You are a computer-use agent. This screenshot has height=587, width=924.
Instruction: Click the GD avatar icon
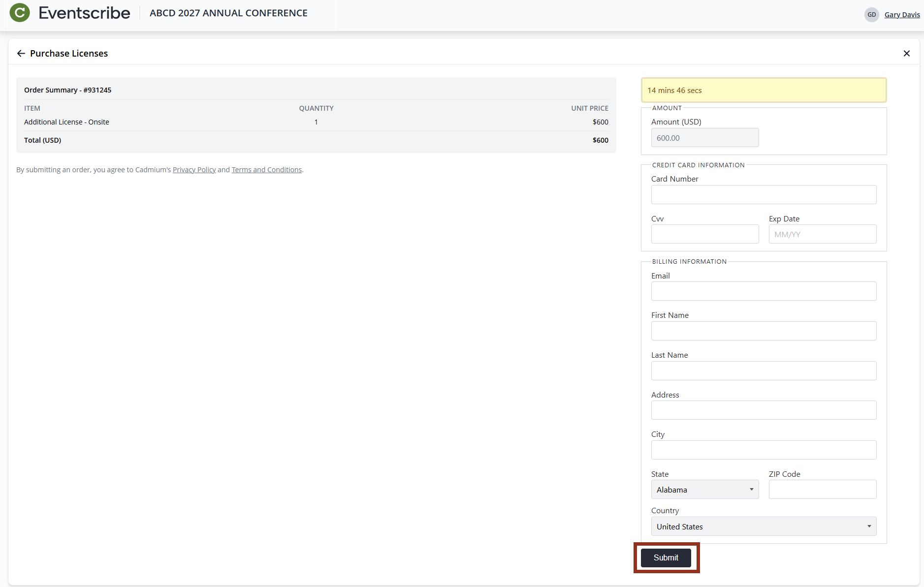click(x=871, y=14)
